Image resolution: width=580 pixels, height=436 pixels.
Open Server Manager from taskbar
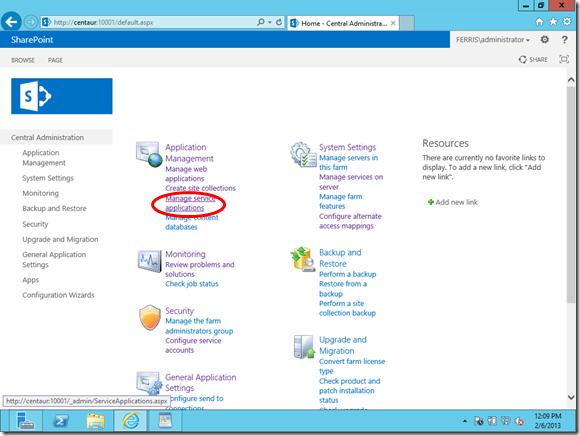click(26, 421)
